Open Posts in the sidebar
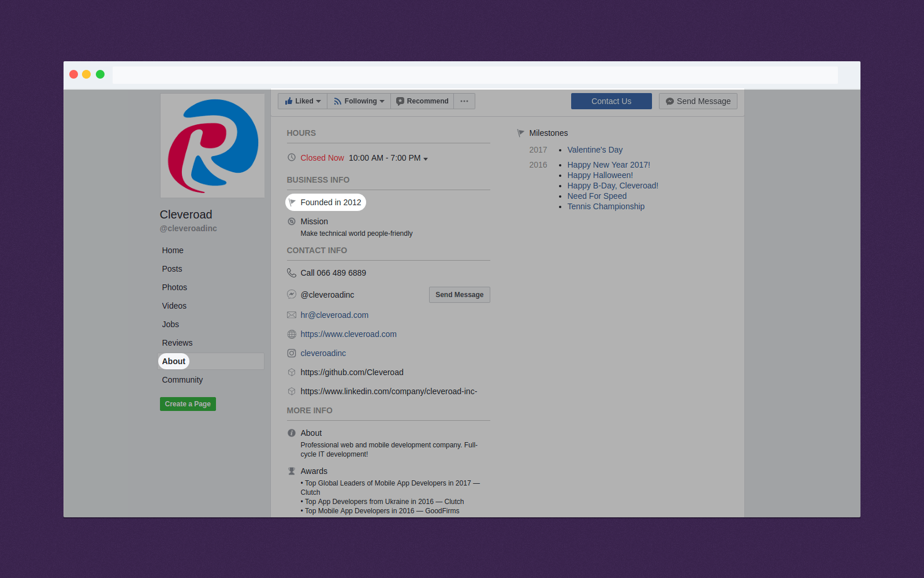This screenshot has width=924, height=578. (172, 269)
